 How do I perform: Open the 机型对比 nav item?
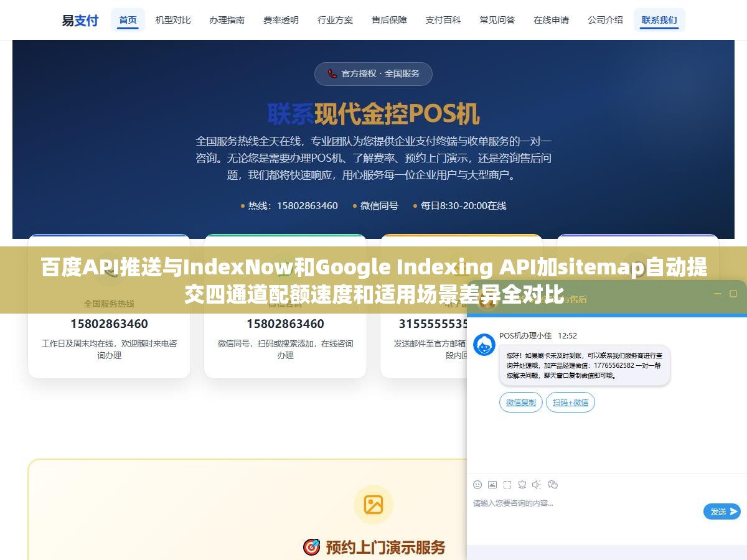pyautogui.click(x=173, y=20)
